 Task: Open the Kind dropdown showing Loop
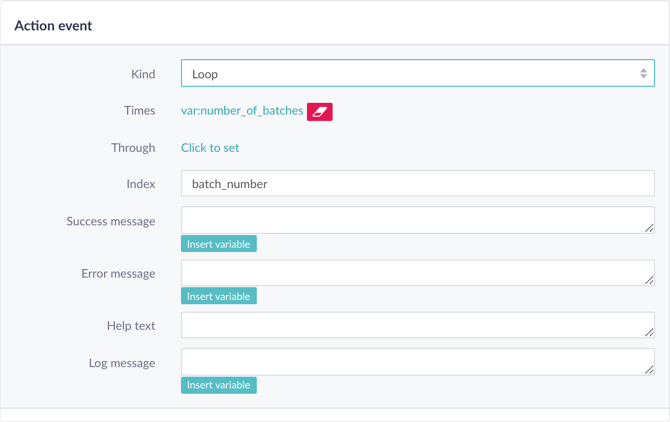coord(417,73)
